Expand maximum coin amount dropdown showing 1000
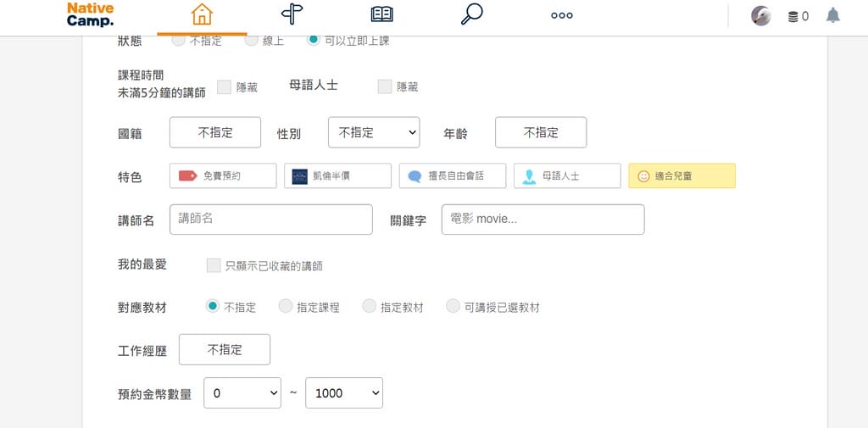Image resolution: width=868 pixels, height=428 pixels. pyautogui.click(x=344, y=393)
